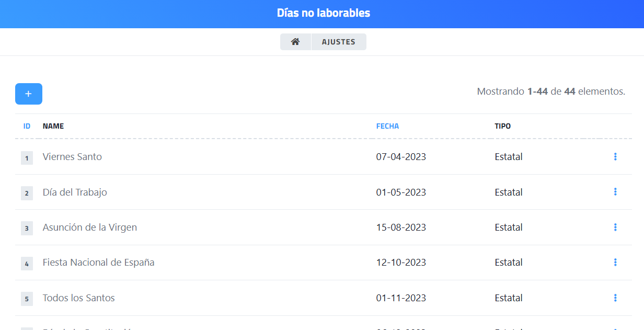Image resolution: width=644 pixels, height=330 pixels.
Task: Click the Name column header
Action: pos(53,126)
